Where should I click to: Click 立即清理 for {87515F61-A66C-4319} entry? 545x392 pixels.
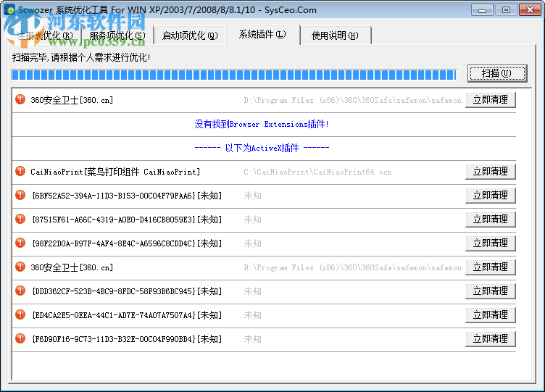pos(490,220)
